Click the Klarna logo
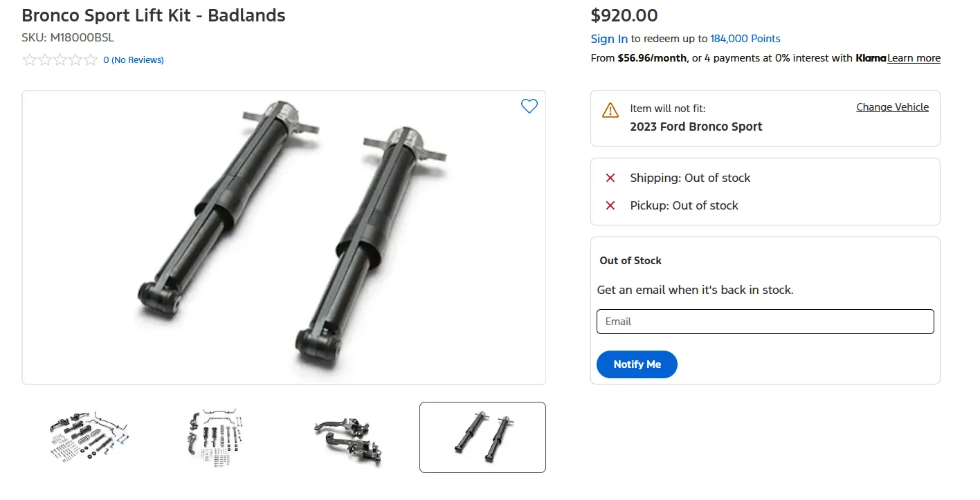980x500 pixels. [x=871, y=58]
